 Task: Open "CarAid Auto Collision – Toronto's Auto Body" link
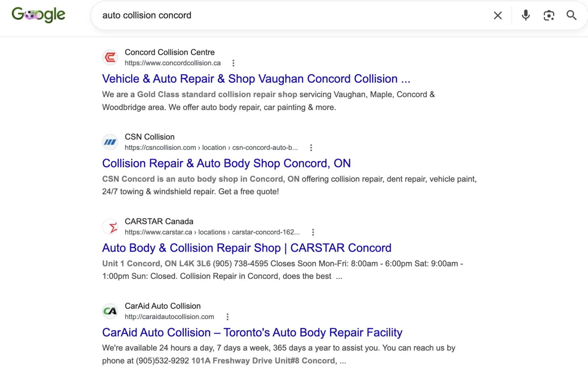click(252, 332)
